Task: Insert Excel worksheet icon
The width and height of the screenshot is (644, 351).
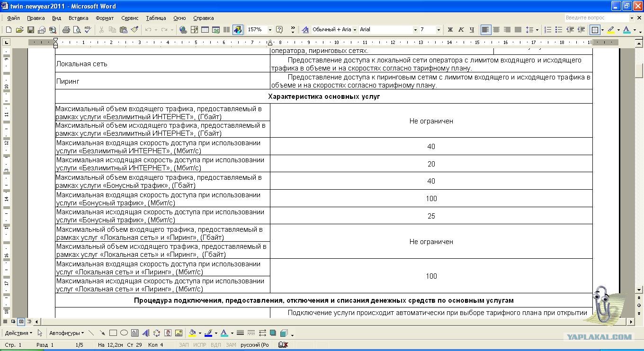Action: point(215,30)
